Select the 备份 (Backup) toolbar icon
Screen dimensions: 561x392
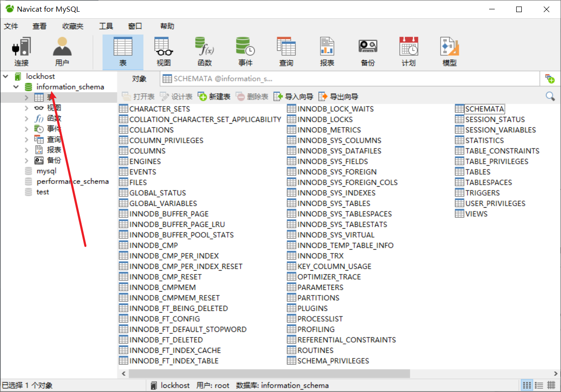[x=368, y=52]
